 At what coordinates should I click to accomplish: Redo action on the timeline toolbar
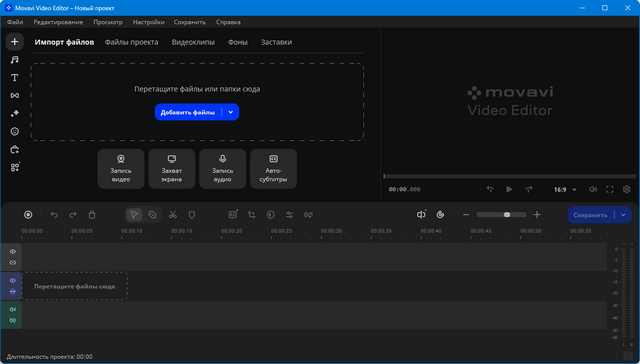pyautogui.click(x=73, y=215)
